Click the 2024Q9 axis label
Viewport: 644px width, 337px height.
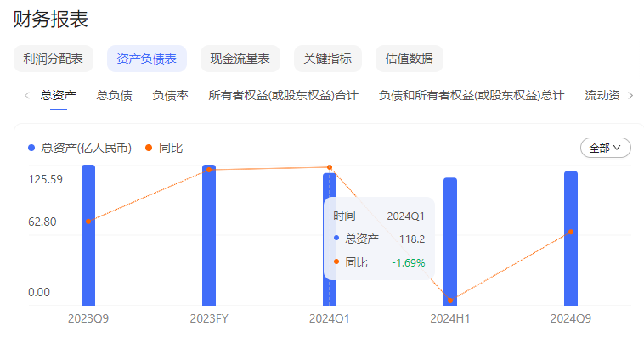571,318
